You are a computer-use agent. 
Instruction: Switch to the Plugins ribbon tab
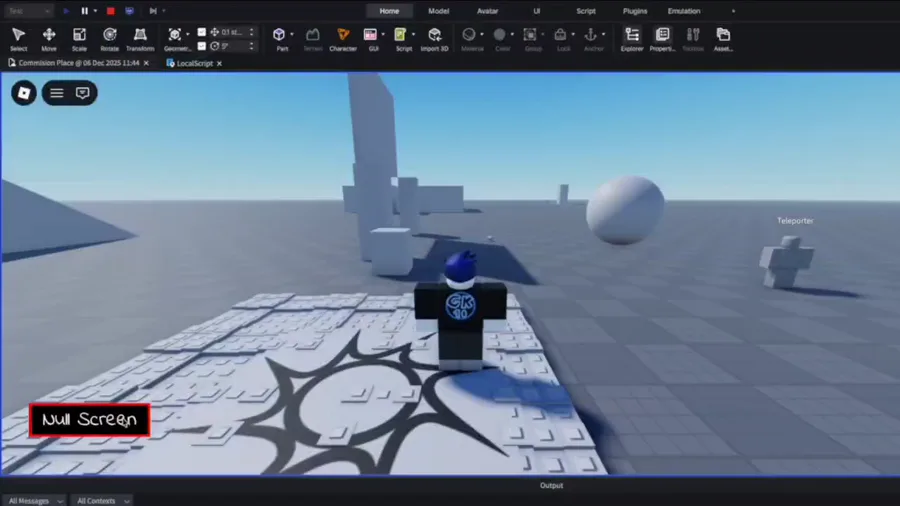click(x=635, y=11)
